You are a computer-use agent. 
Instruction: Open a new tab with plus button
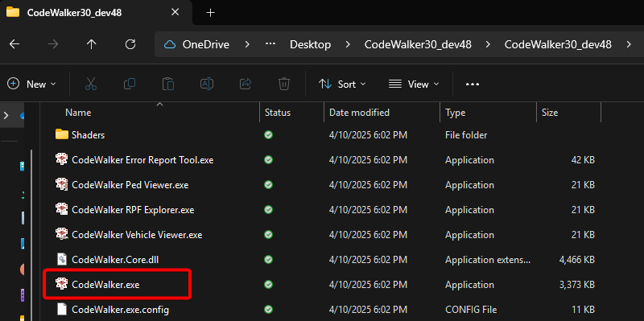coord(210,13)
